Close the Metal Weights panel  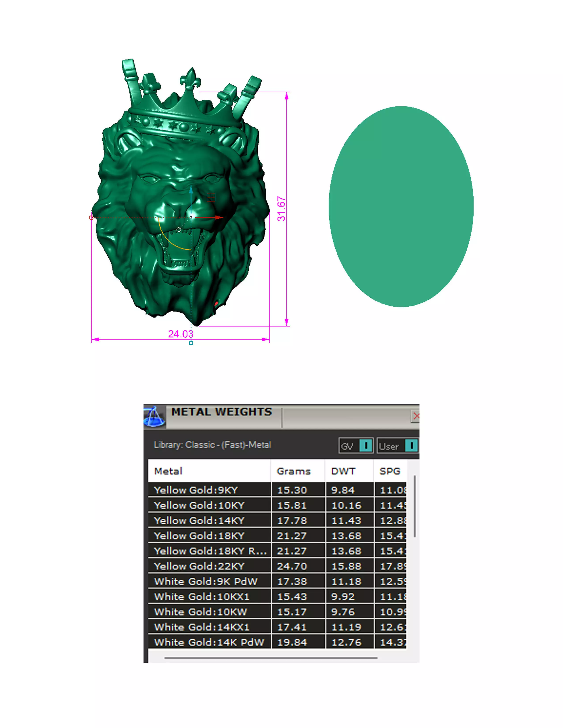[415, 416]
